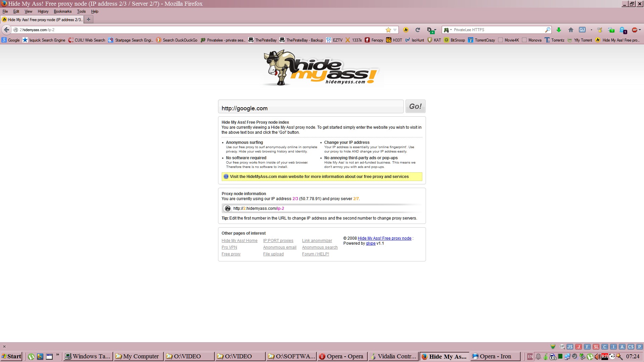The image size is (644, 362).
Task: Open the Anonymous email link
Action: [x=279, y=247]
